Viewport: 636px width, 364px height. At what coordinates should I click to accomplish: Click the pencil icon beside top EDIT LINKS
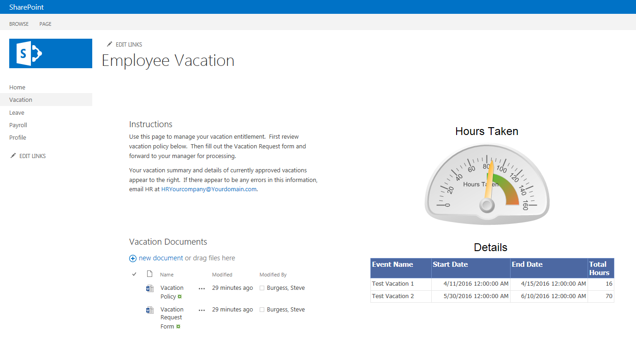[x=109, y=44]
